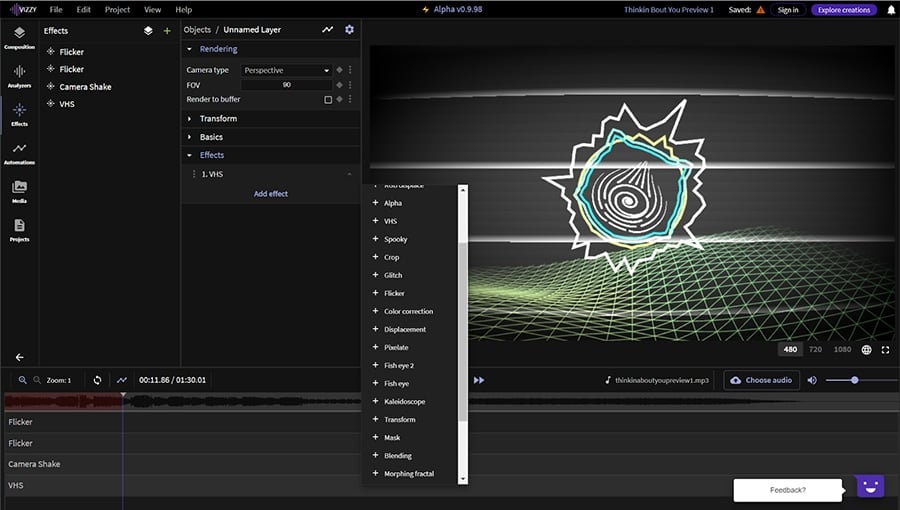The height and width of the screenshot is (510, 900).
Task: Enter fullscreen preview mode
Action: pyautogui.click(x=886, y=349)
